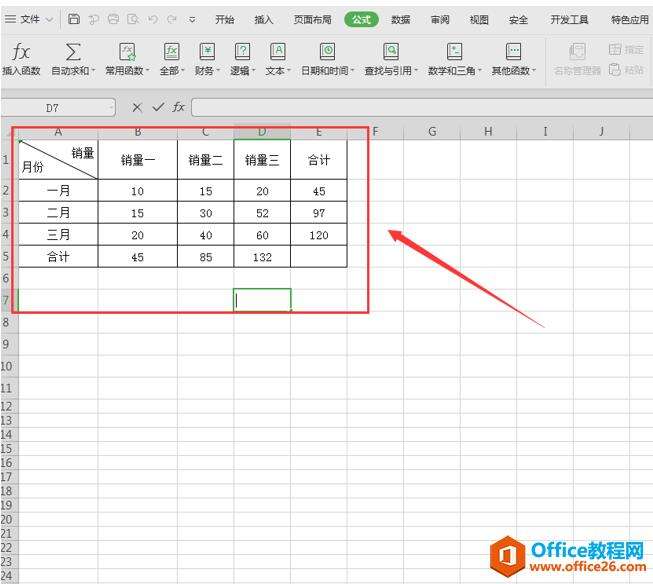The image size is (653, 584).
Task: Select the 二月 cell
Action: pyautogui.click(x=58, y=213)
